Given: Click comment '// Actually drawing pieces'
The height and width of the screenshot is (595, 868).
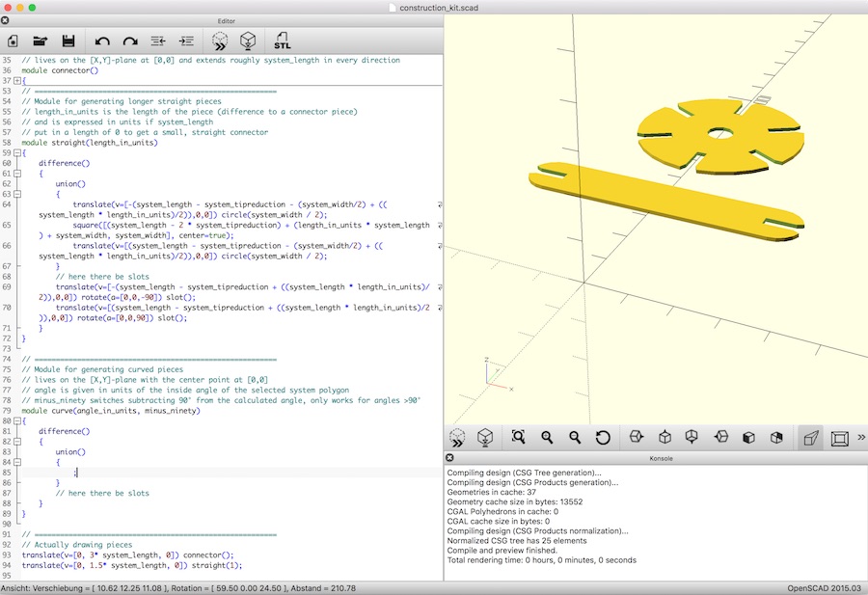Looking at the screenshot, I should point(77,545).
